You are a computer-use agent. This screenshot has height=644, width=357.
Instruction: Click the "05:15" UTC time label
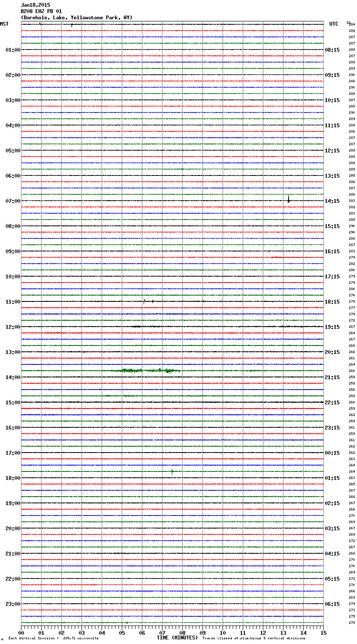pyautogui.click(x=332, y=579)
